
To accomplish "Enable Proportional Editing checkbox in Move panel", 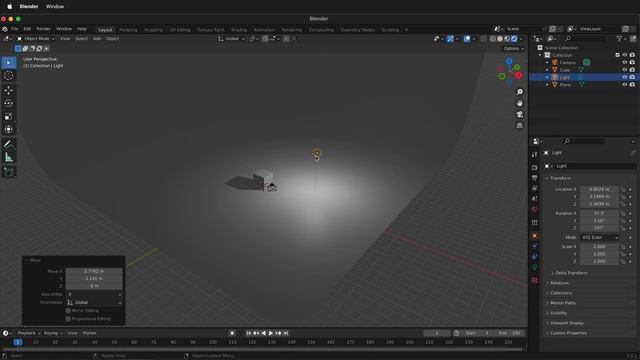I will 68,319.
